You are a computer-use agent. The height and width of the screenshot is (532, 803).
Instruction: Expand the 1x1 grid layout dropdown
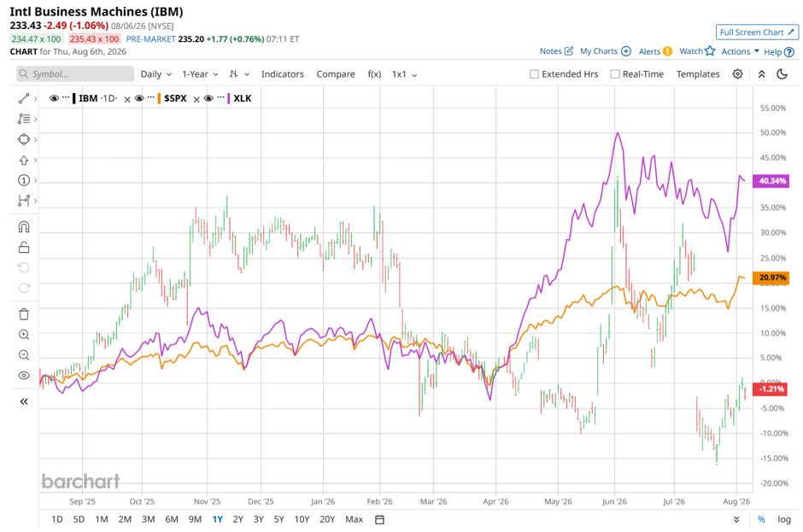point(405,73)
